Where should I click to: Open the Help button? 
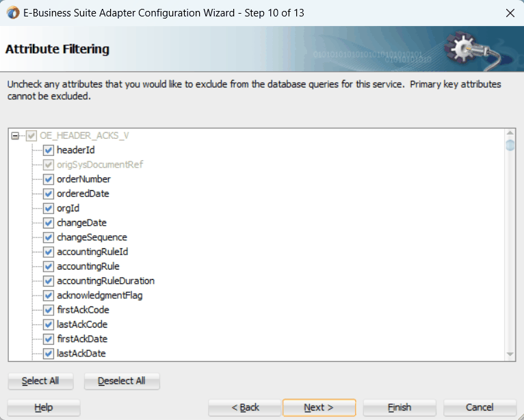click(44, 407)
